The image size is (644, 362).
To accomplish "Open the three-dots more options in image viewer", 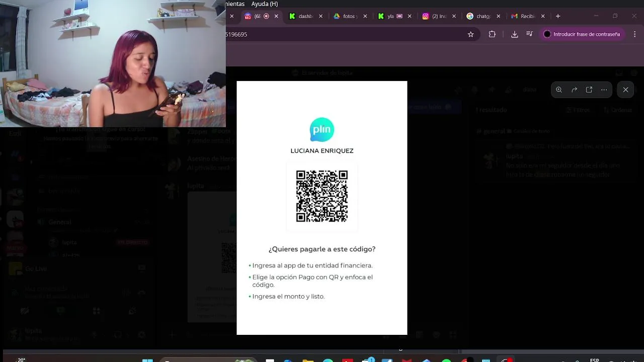I will tap(604, 89).
